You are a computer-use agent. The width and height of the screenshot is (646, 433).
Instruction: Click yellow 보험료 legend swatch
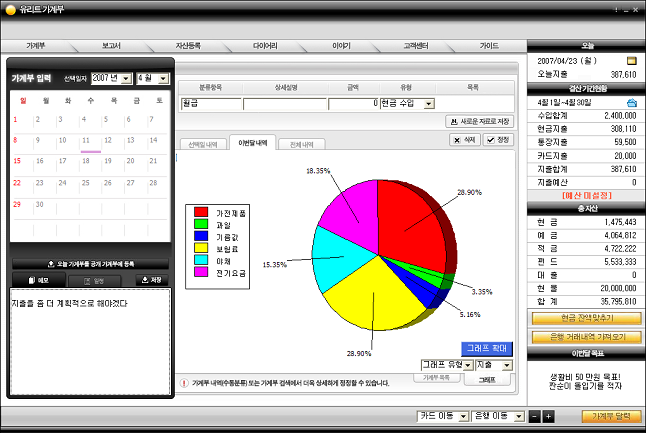(201, 248)
